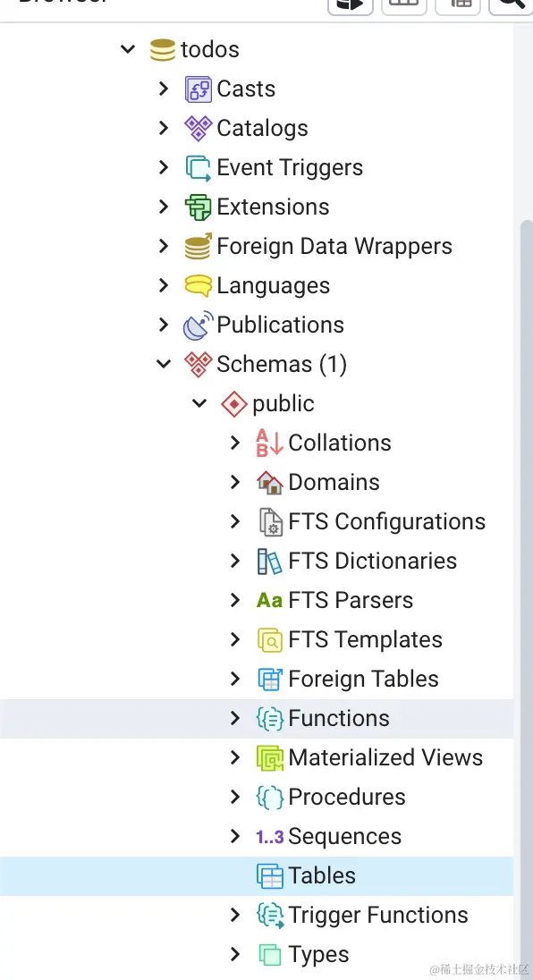Click the Materialized Views icon

[x=269, y=757]
